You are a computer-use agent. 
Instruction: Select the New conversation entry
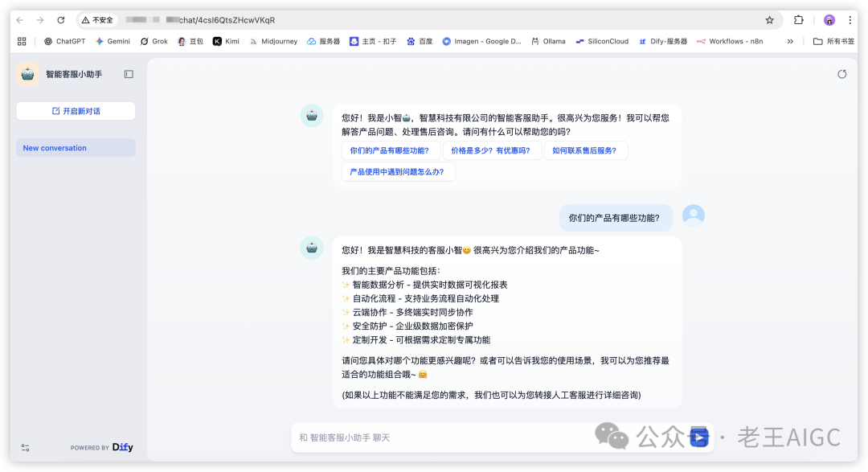(76, 148)
